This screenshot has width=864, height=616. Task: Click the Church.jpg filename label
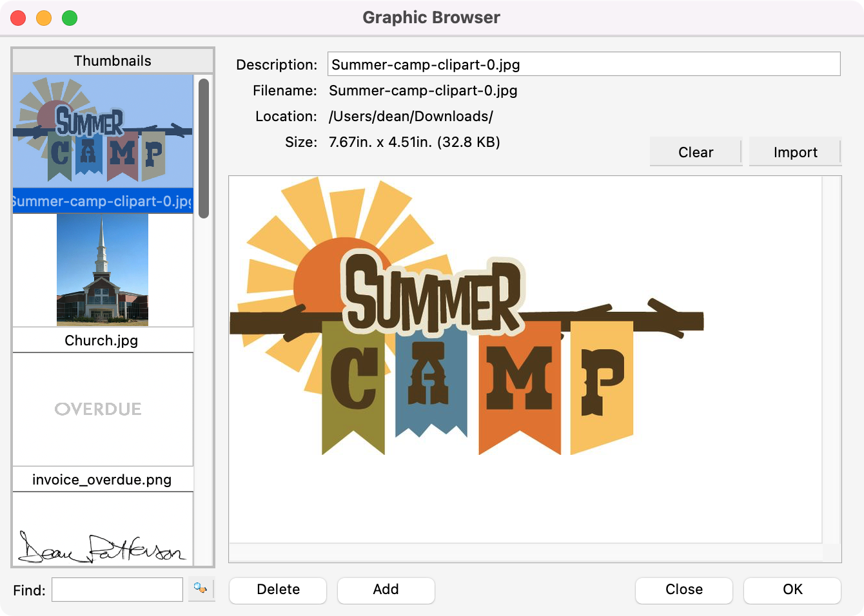(102, 340)
